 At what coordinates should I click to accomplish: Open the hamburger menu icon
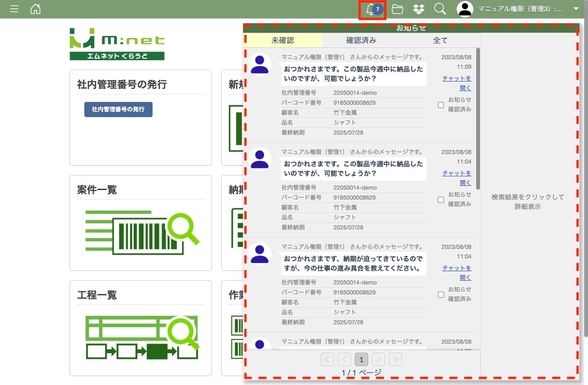point(14,9)
